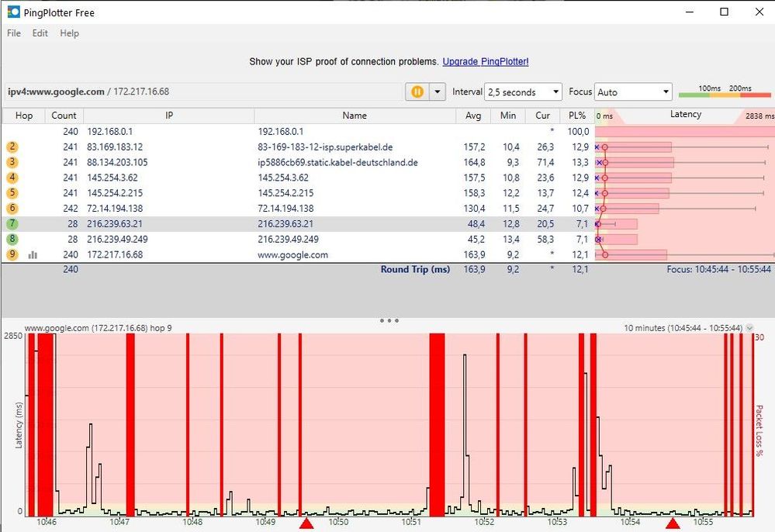Click the orange pause sampling icon
775x532 pixels.
(417, 92)
